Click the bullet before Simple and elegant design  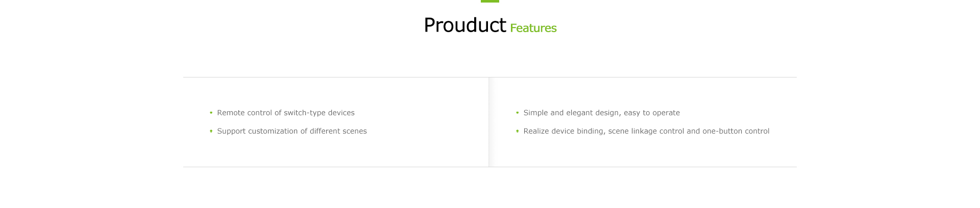(x=517, y=113)
